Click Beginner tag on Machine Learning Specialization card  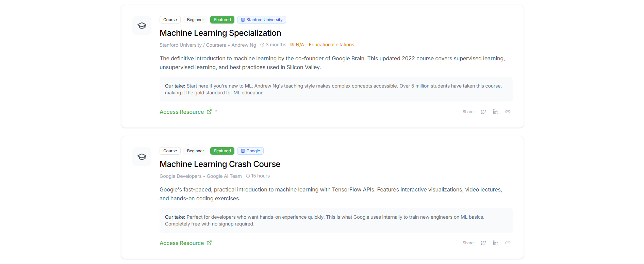click(195, 20)
